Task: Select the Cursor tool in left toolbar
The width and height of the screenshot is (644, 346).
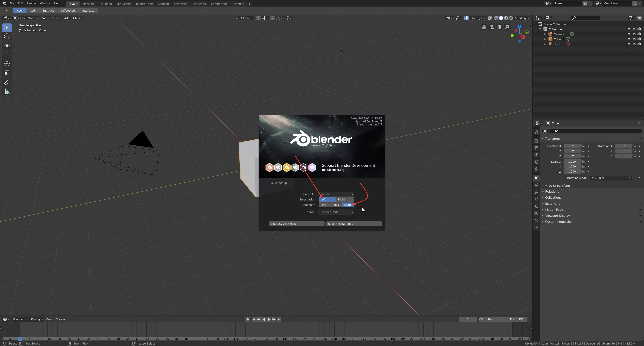Action: (7, 37)
